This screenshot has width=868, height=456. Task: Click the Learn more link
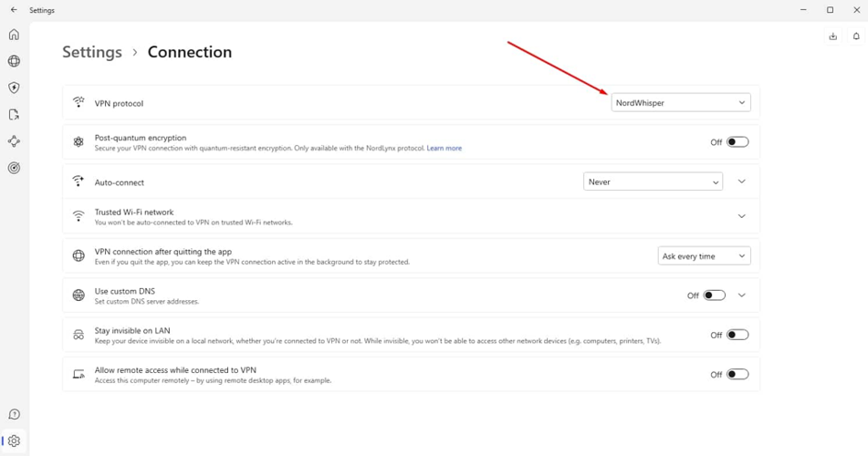[444, 148]
